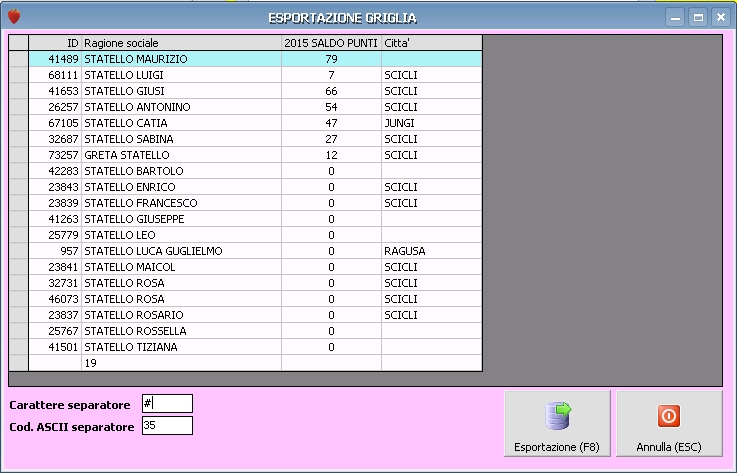
Task: Maximize the Esportazione Griglia window
Action: [698, 17]
